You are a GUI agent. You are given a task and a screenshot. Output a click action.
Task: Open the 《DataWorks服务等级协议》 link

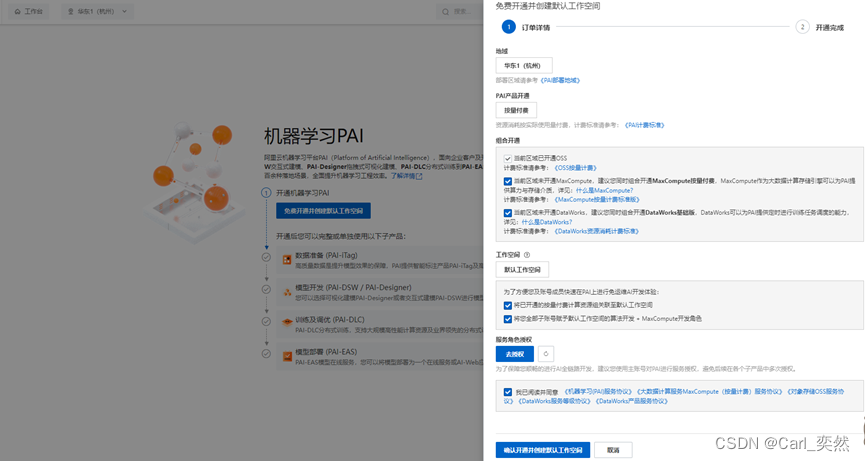click(554, 401)
